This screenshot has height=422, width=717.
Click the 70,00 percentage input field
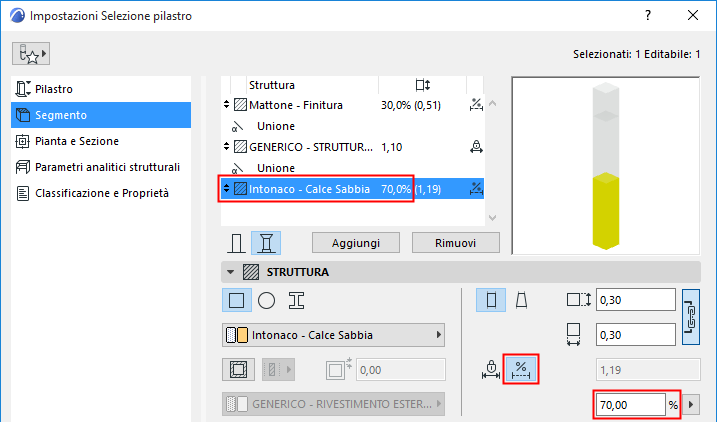click(630, 405)
